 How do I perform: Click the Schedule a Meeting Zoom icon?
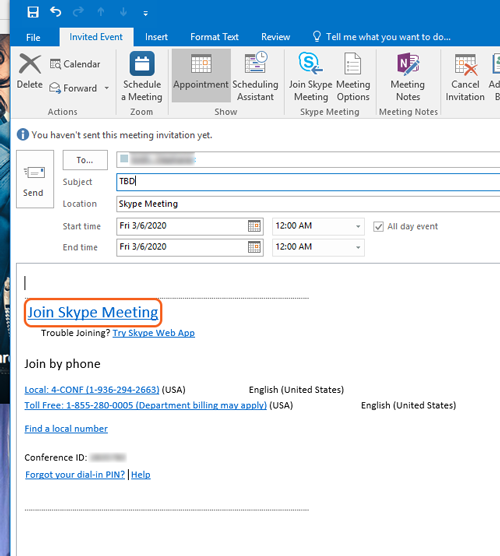[x=142, y=76]
